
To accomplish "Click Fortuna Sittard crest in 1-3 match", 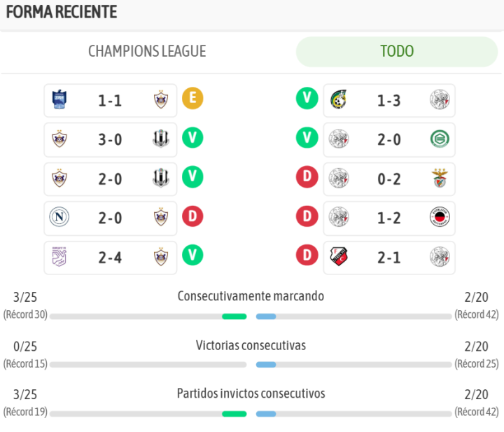I will tap(339, 100).
